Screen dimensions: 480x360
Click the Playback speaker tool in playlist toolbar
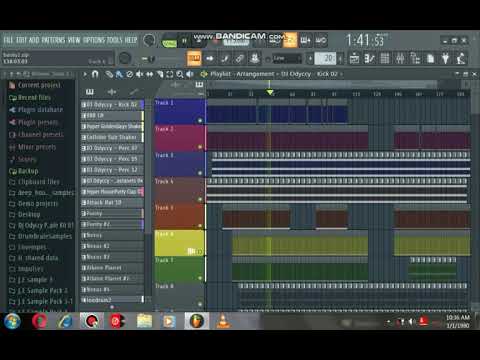pyautogui.click(x=190, y=74)
